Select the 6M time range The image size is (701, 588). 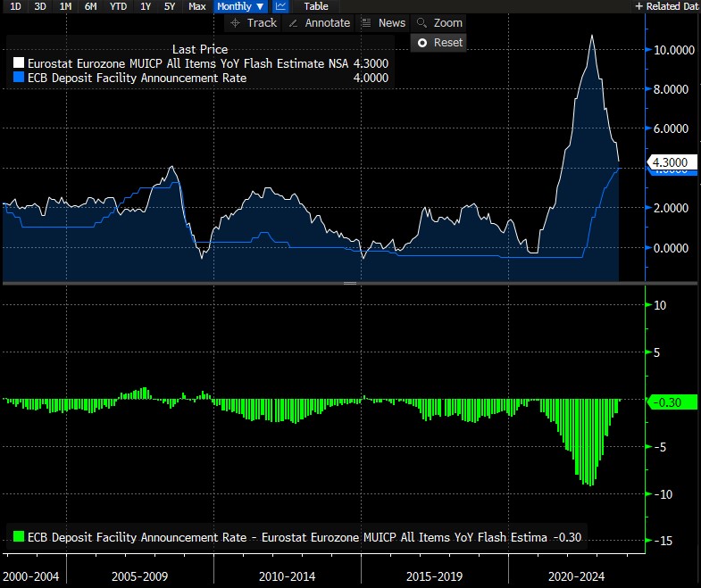click(x=90, y=6)
